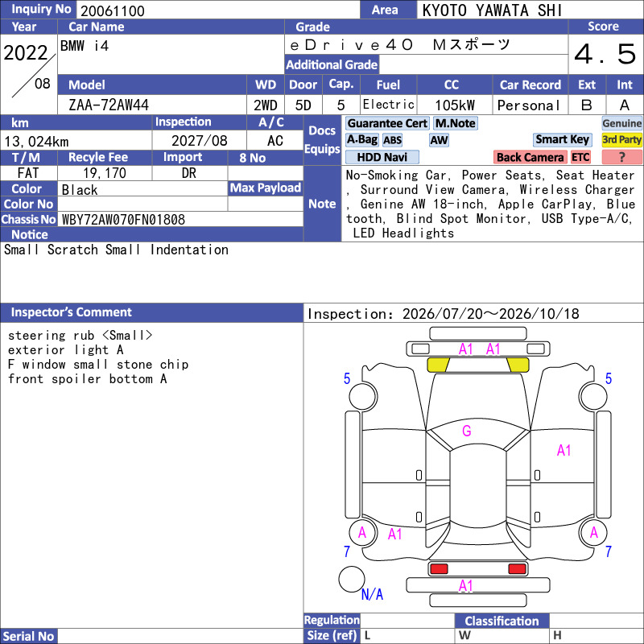
Task: Select the Notice header bar
Action: point(151,234)
